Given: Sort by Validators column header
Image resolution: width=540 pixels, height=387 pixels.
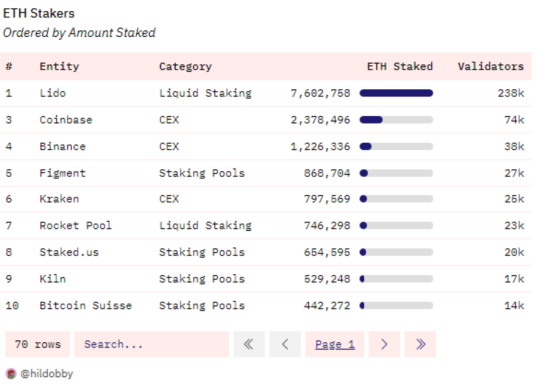Looking at the screenshot, I should pyautogui.click(x=490, y=66).
